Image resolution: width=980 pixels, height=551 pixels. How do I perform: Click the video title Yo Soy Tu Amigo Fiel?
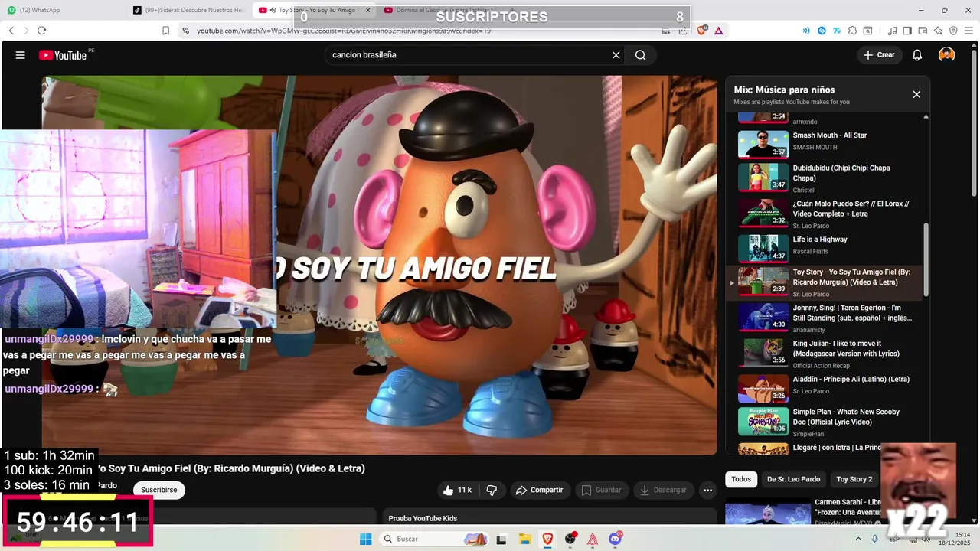[x=232, y=468]
